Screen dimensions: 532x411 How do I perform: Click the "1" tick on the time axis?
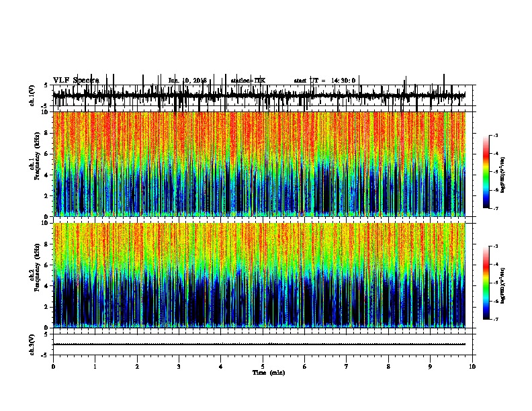pyautogui.click(x=95, y=367)
